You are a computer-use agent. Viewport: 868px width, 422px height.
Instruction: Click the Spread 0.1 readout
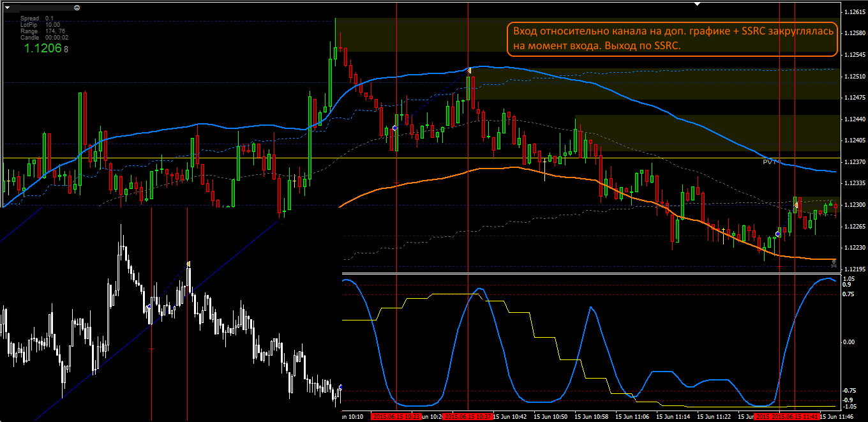coord(38,19)
